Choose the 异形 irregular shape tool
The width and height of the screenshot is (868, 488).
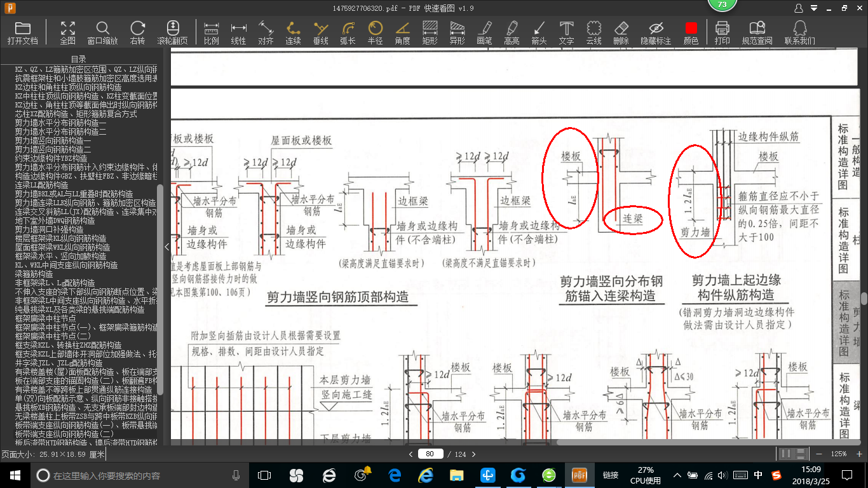tap(457, 32)
